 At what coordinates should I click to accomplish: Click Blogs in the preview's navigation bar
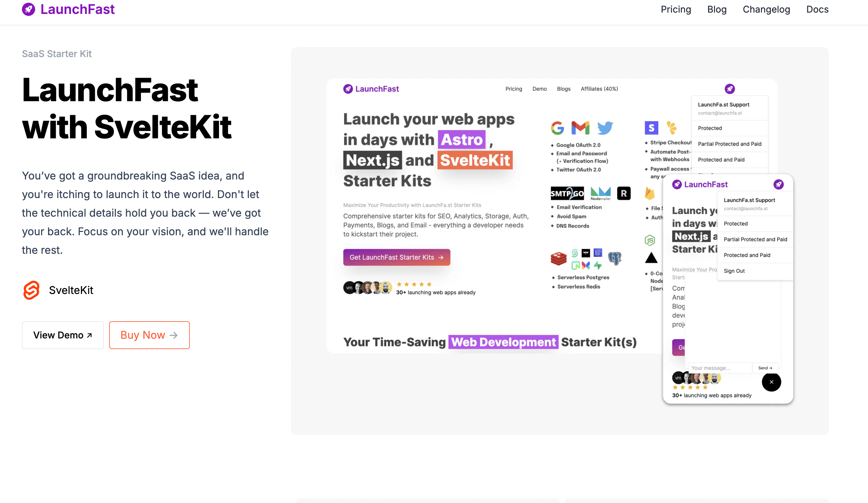click(563, 89)
